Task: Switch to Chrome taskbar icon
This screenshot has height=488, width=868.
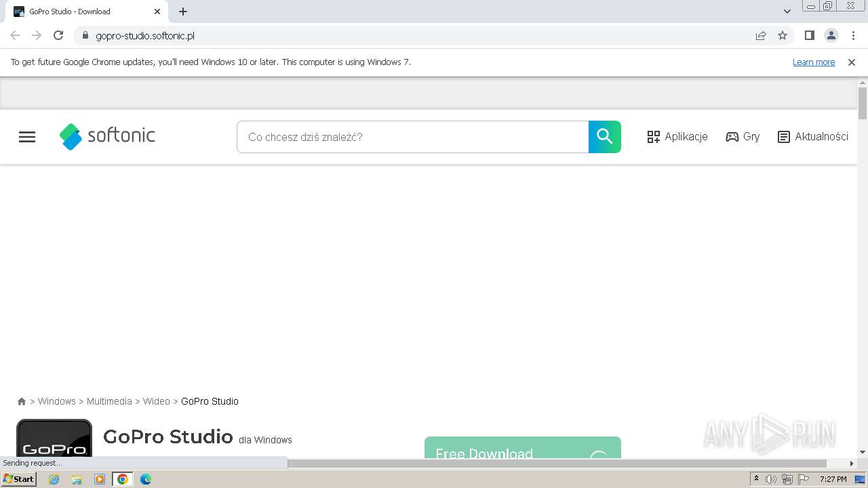Action: tap(123, 479)
